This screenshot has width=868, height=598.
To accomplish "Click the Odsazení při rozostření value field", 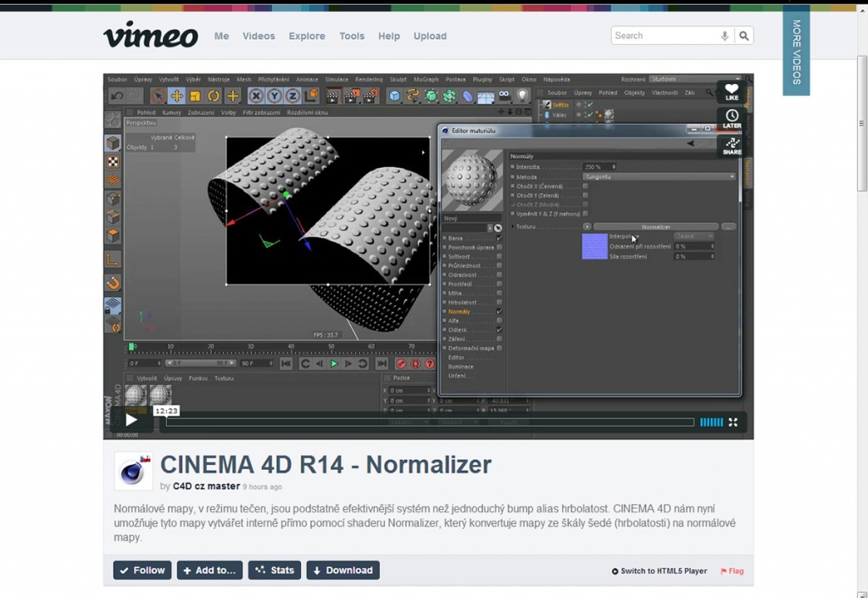I will 694,246.
